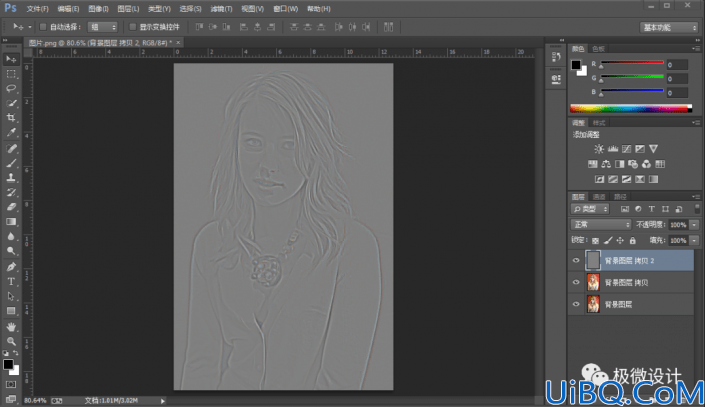
Task: Open the Auto-Select group dropdown
Action: (x=103, y=27)
